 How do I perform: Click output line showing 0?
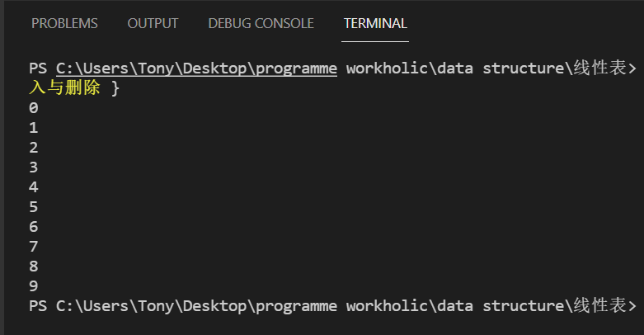(x=34, y=108)
